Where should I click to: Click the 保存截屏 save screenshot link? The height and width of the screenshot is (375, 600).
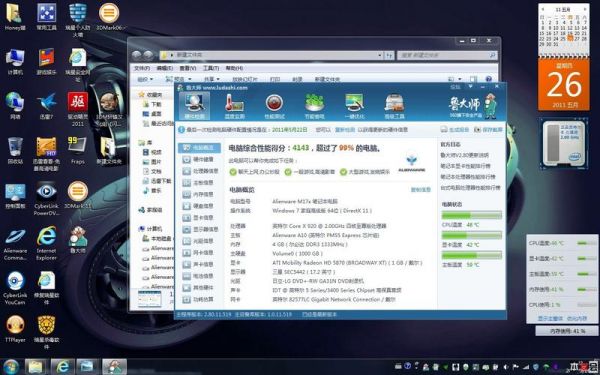[488, 130]
